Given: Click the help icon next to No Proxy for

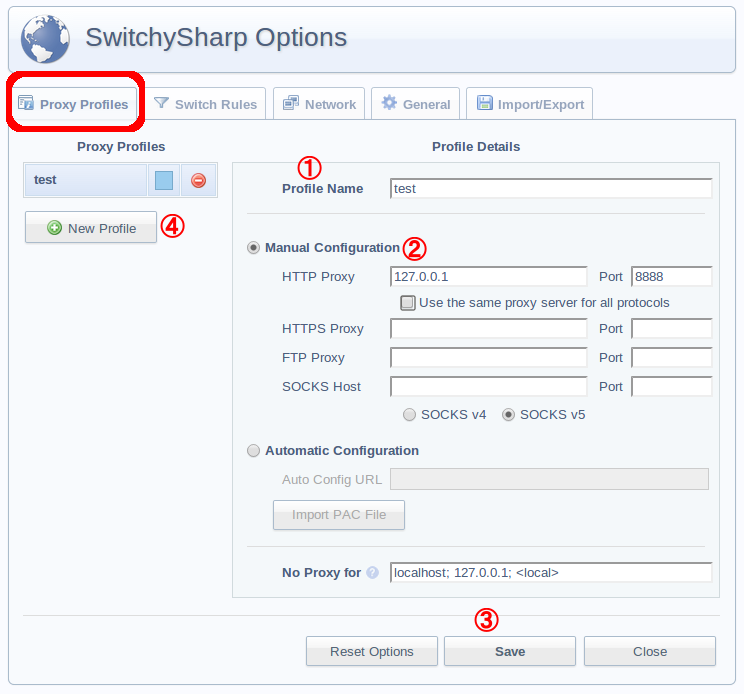Looking at the screenshot, I should (372, 573).
